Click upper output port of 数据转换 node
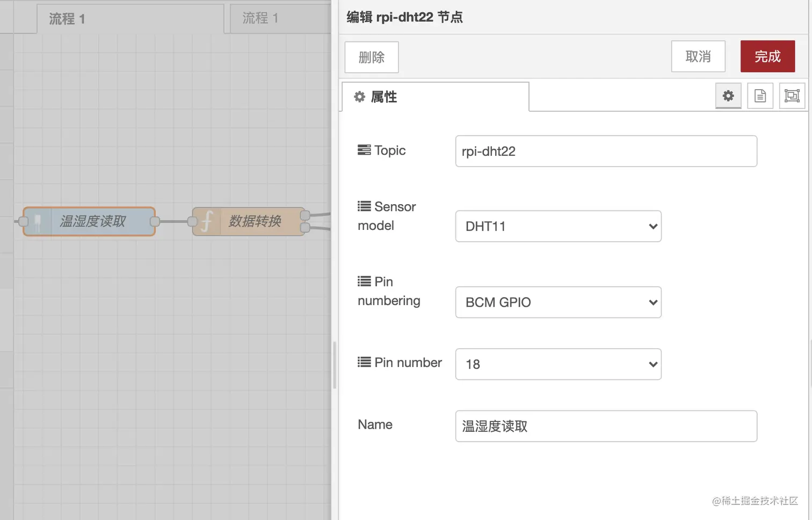 pos(305,215)
